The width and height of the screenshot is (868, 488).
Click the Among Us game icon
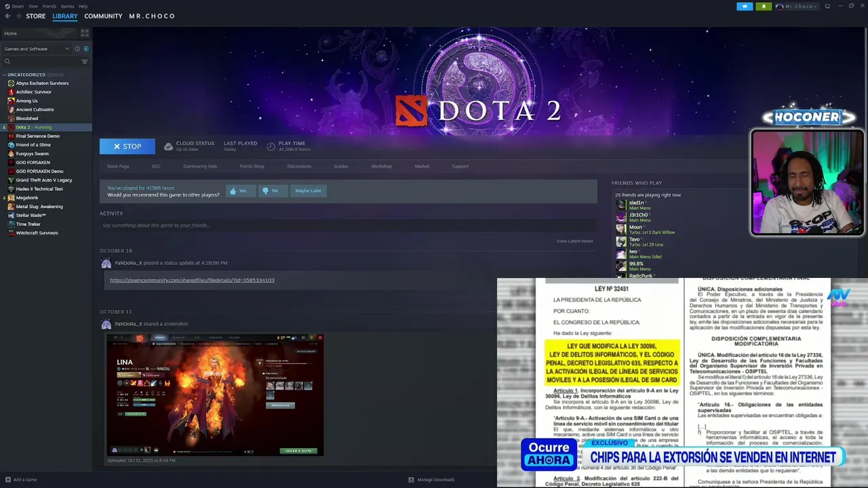(11, 101)
